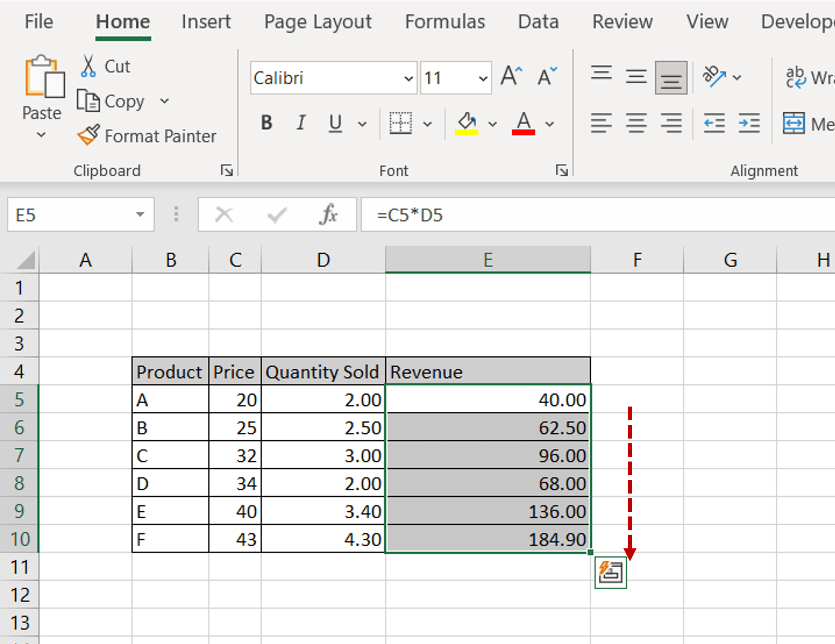The image size is (835, 644).
Task: Open the Font settings dialog launcher
Action: pos(562,170)
